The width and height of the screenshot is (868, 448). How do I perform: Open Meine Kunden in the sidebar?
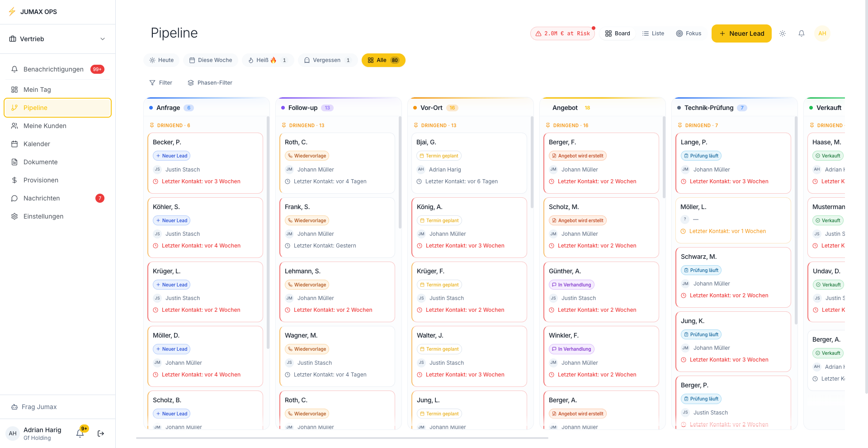pos(57,126)
